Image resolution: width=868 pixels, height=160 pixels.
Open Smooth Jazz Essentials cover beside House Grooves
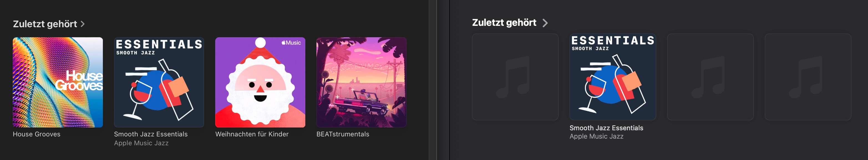point(159,82)
